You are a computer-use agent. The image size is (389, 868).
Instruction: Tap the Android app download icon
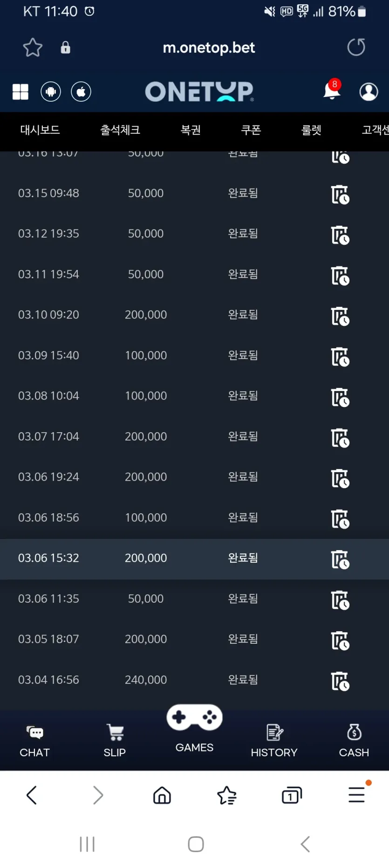coord(51,91)
